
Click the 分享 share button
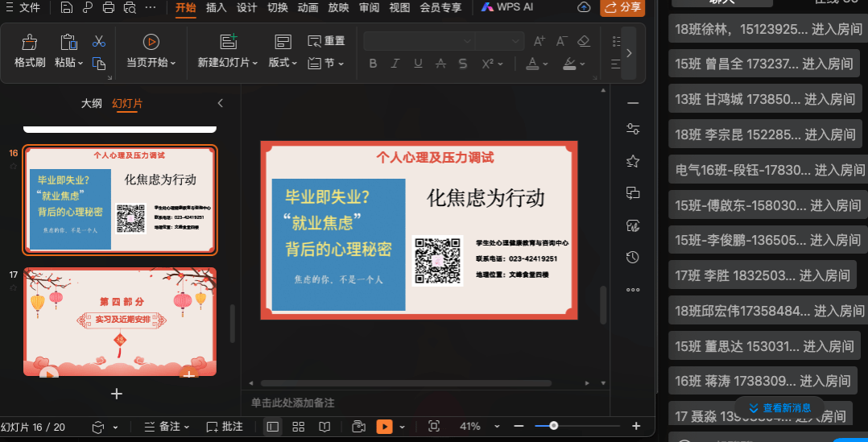[622, 8]
